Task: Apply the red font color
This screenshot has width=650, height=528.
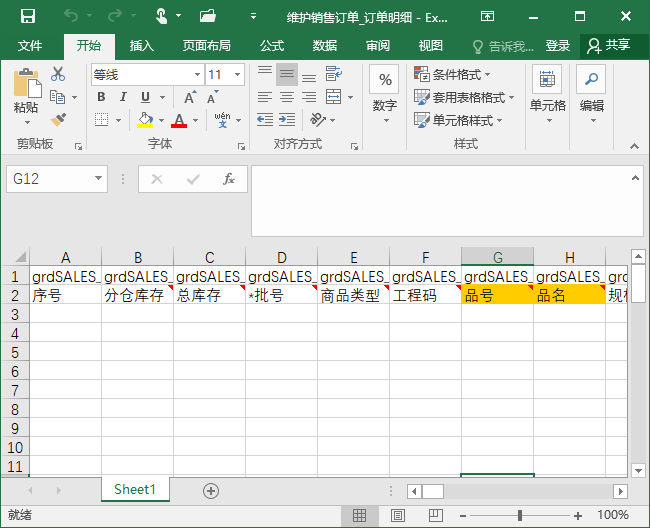Action: (179, 120)
